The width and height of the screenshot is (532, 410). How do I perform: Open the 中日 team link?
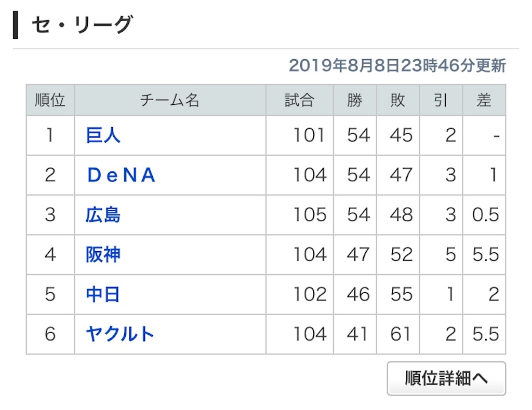[x=103, y=294]
